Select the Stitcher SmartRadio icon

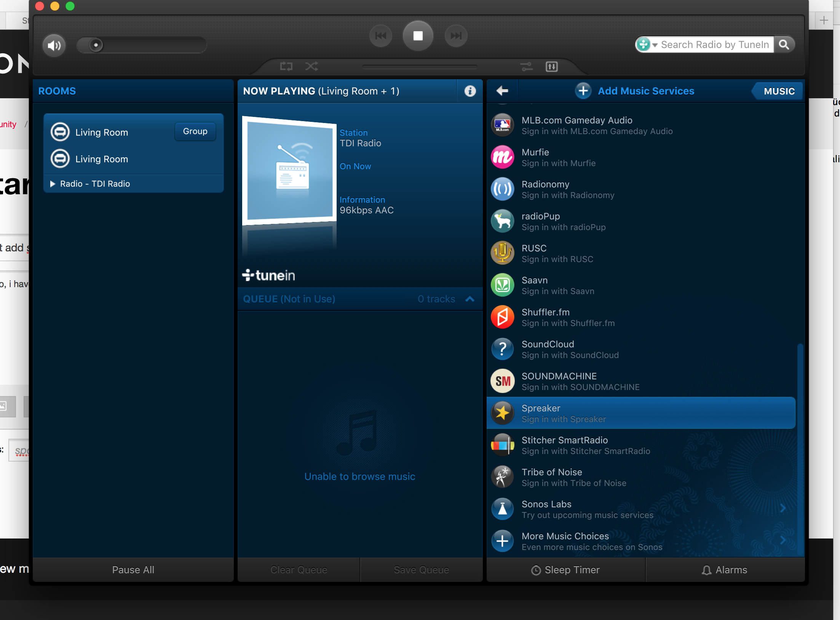click(502, 445)
